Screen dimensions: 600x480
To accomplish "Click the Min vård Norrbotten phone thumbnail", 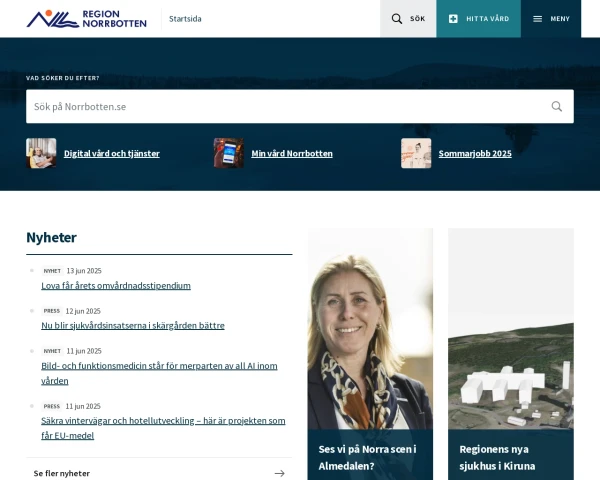I will [x=228, y=153].
